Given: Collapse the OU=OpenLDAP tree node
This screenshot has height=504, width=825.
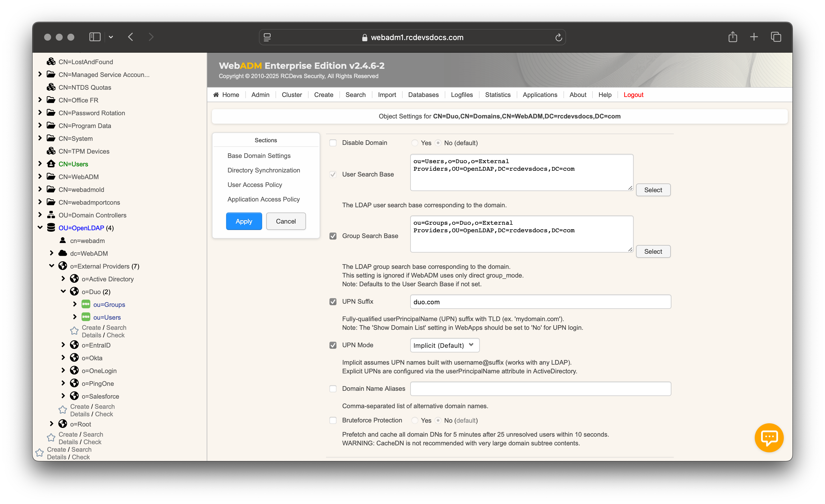Looking at the screenshot, I should (40, 227).
